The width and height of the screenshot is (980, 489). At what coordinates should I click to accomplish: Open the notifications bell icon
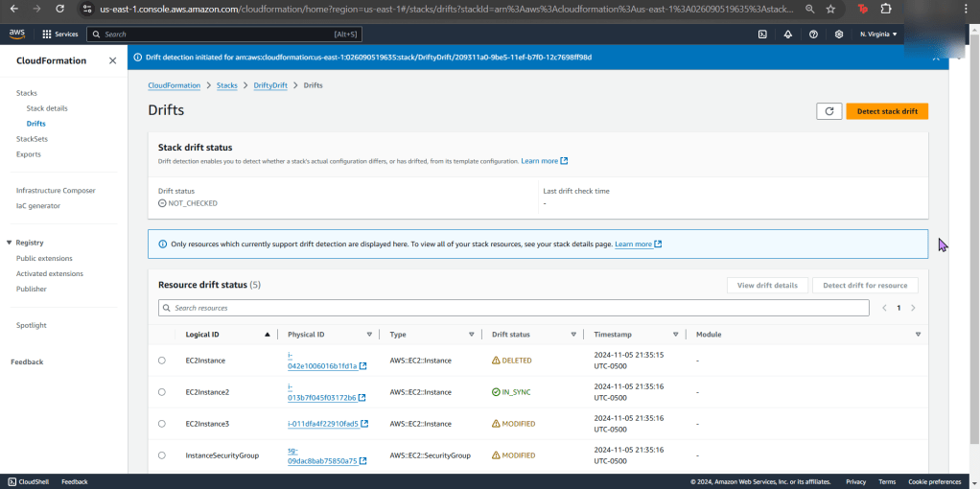[x=788, y=34]
